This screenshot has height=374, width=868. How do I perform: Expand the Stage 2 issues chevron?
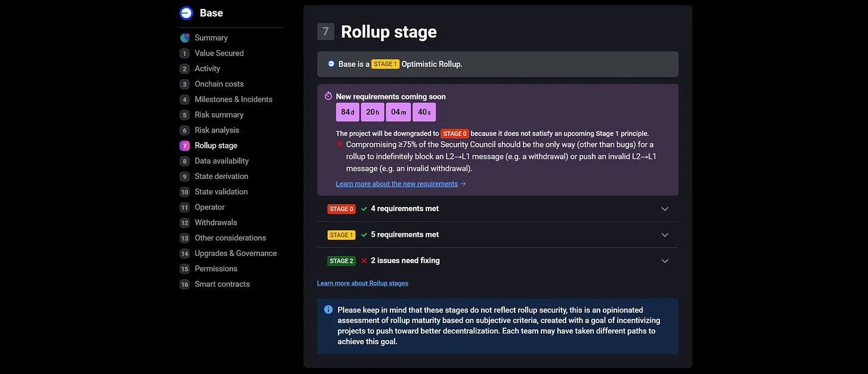(x=665, y=261)
